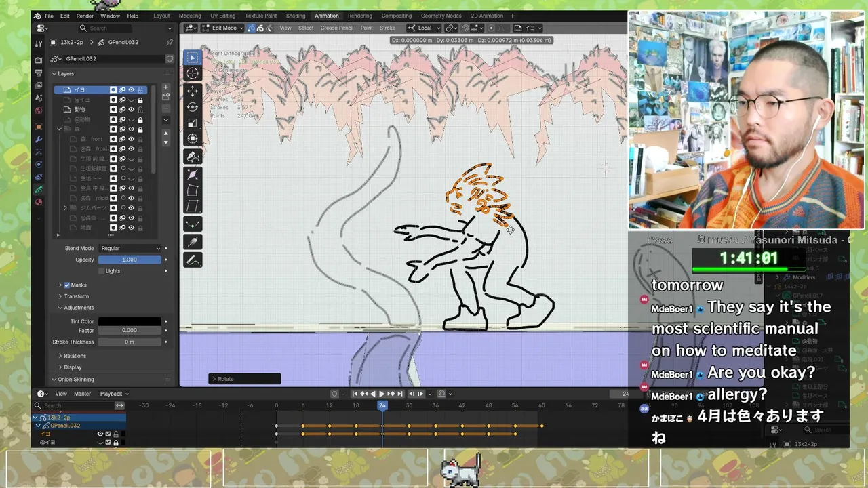Open the Scene properties tab

coord(39,98)
